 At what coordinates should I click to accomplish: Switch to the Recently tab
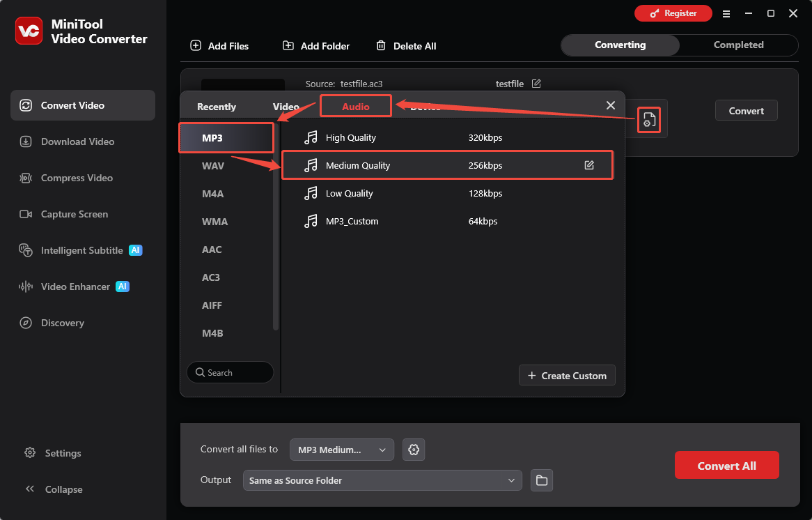point(217,107)
